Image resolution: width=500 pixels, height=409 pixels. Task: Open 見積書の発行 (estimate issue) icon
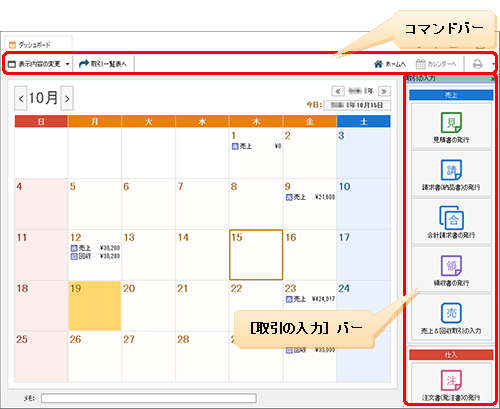coord(451,126)
